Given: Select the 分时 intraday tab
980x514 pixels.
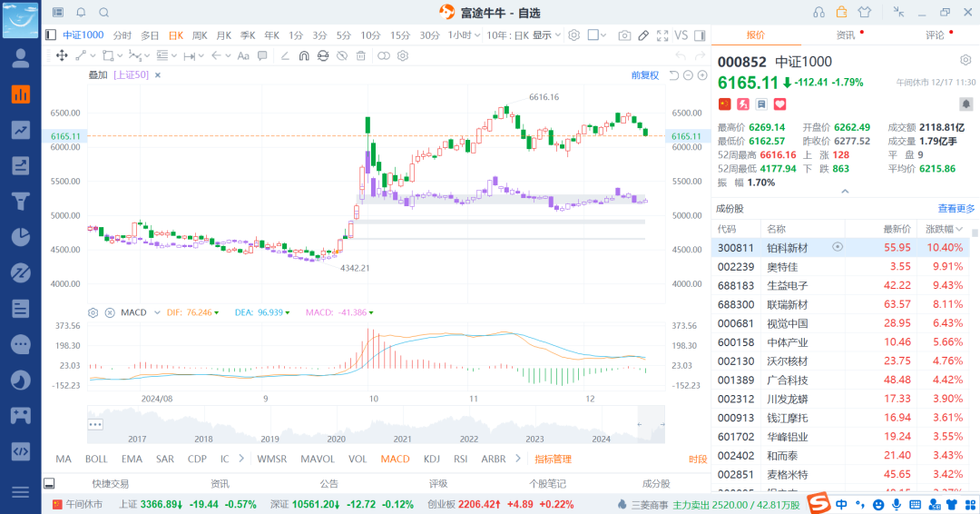Looking at the screenshot, I should pos(122,35).
